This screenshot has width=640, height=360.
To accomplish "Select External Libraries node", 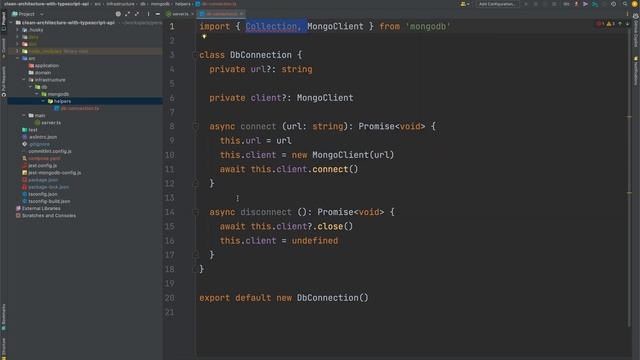I will click(x=41, y=209).
